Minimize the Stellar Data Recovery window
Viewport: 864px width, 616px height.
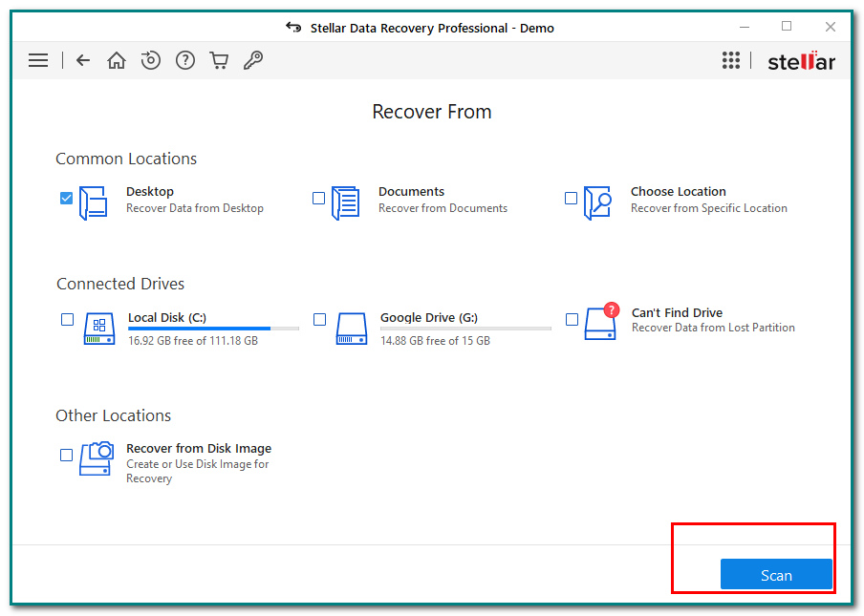pos(745,27)
